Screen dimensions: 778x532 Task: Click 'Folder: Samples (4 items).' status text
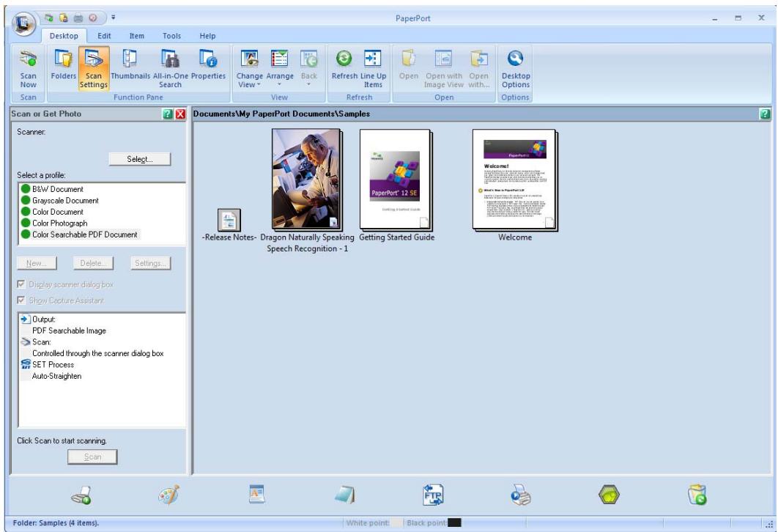(x=56, y=523)
